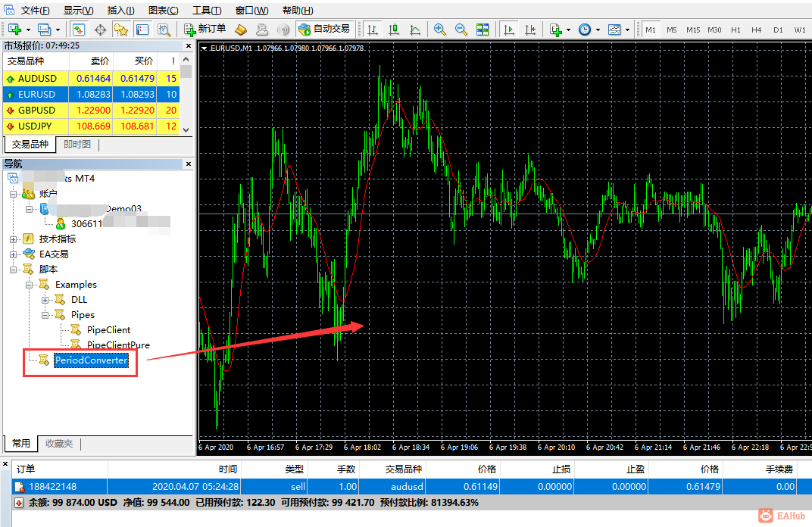This screenshot has width=812, height=527.
Task: Select the H4 timeframe button
Action: tap(757, 30)
